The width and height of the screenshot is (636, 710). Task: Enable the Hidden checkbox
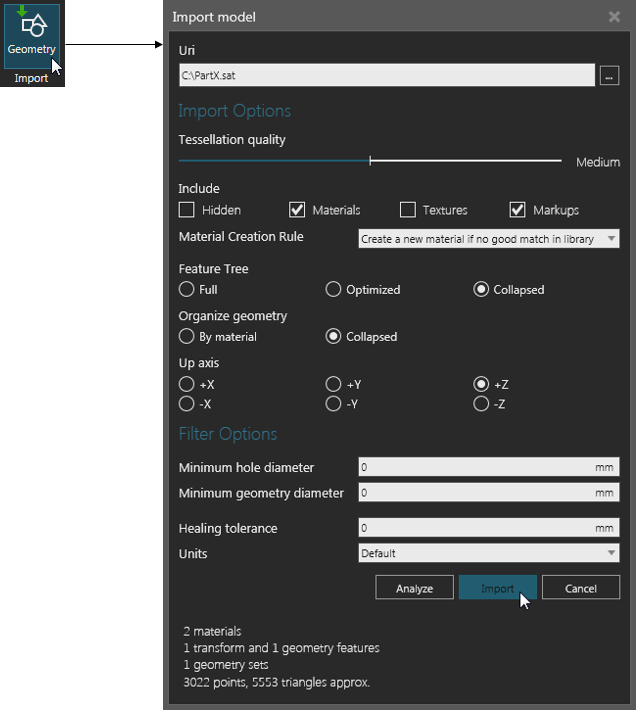click(x=187, y=210)
